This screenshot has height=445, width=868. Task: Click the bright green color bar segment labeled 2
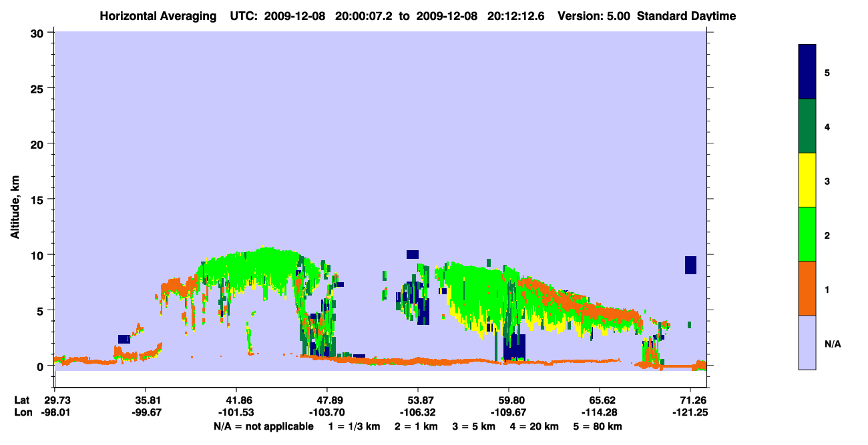coord(807,234)
